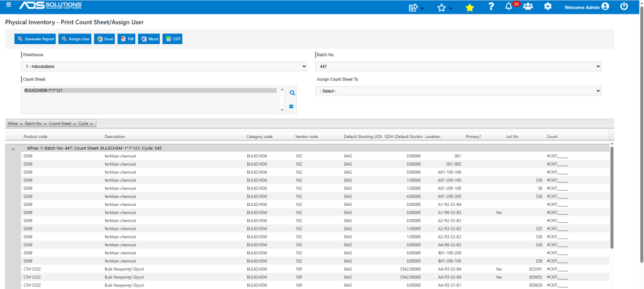
Task: Sort by Lot No column header
Action: tap(512, 137)
